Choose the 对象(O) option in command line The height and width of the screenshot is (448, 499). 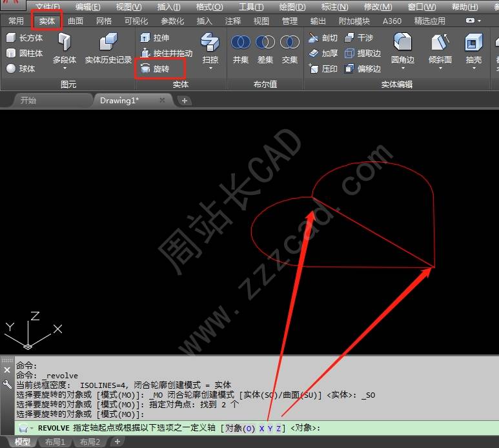(x=240, y=428)
